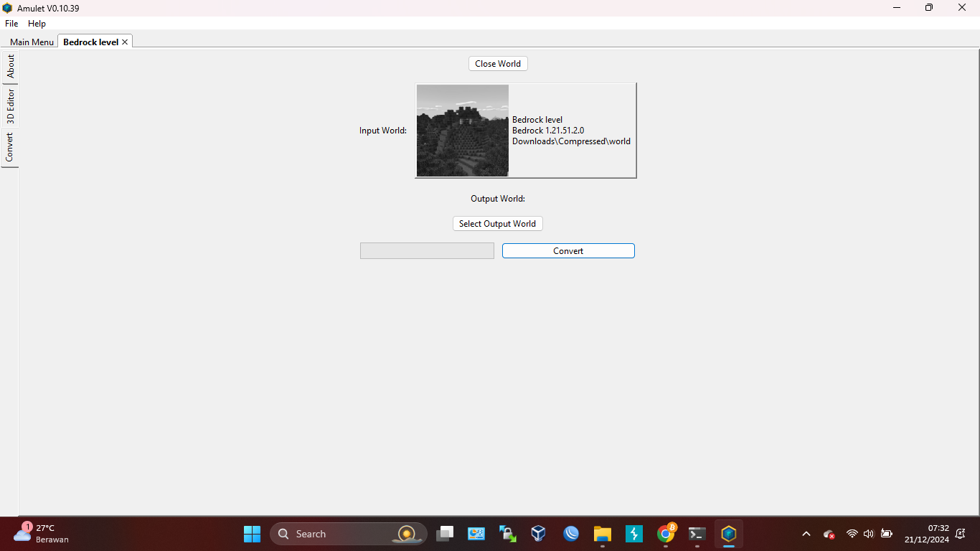Open the padlock network app on taskbar
Image resolution: width=980 pixels, height=551 pixels.
coord(508,534)
